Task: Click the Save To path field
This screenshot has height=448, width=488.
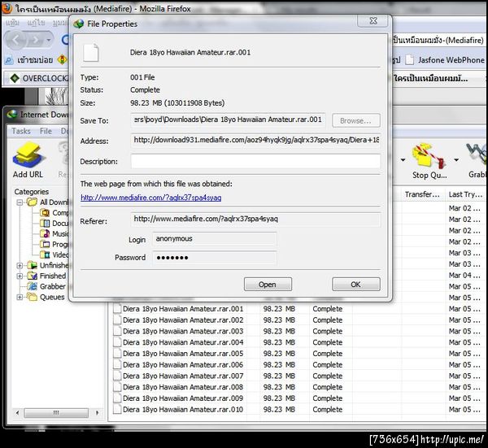Action: coord(228,120)
